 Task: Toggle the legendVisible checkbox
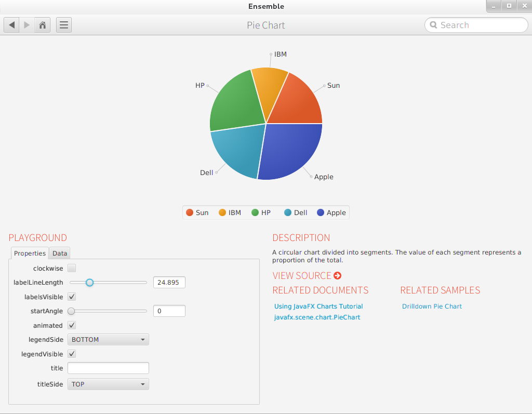[x=72, y=354]
